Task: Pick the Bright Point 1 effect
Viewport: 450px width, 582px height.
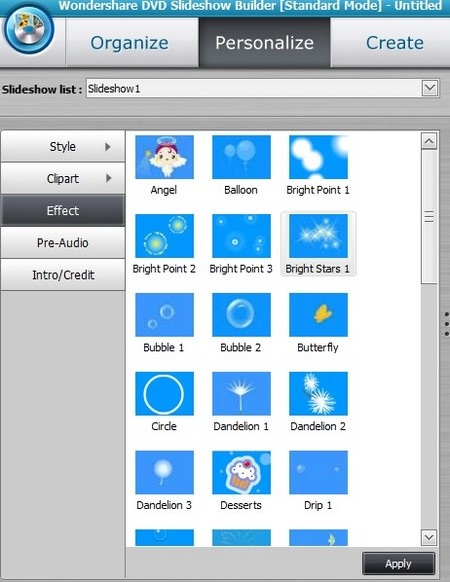Action: click(318, 157)
